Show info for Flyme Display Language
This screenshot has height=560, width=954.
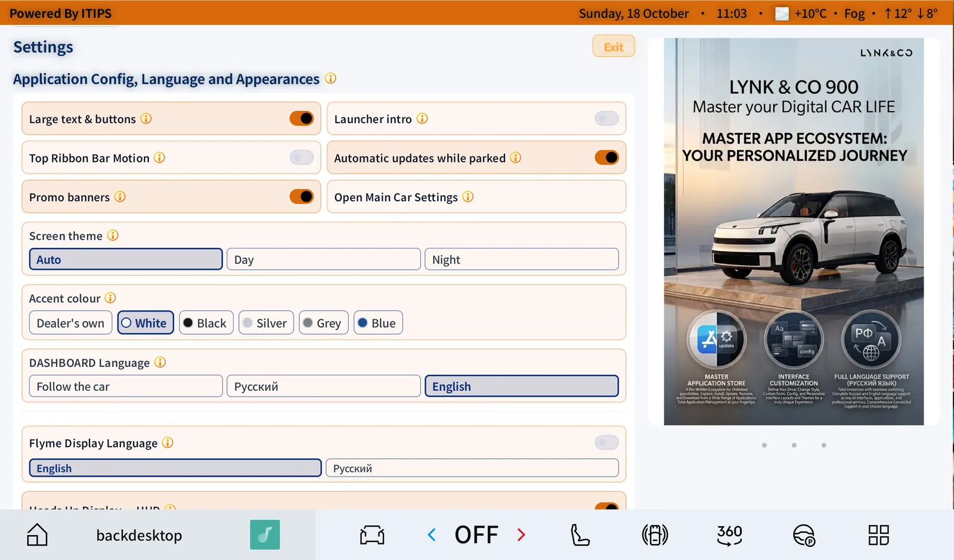[x=168, y=443]
